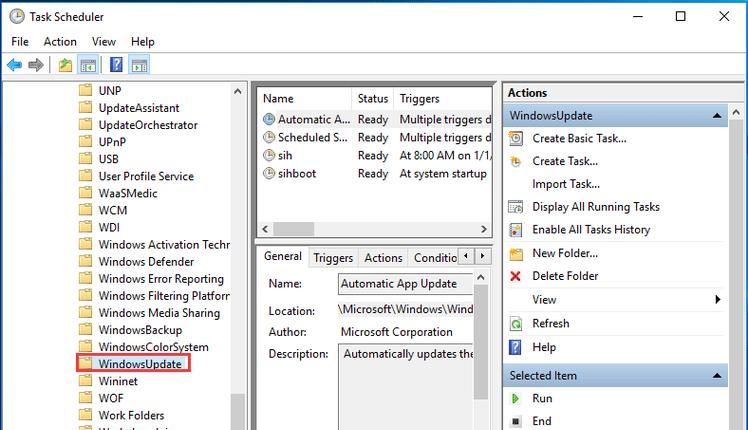Click the clock icon beside Scheduled S...
This screenshot has height=430, width=748.
click(269, 137)
